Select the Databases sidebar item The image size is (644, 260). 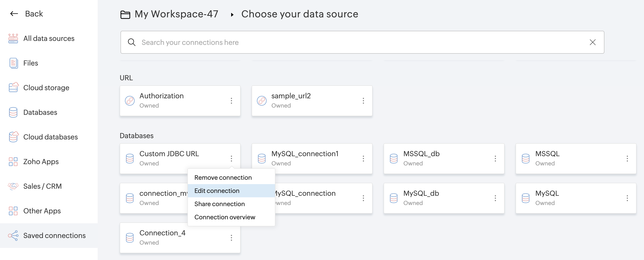tap(40, 112)
